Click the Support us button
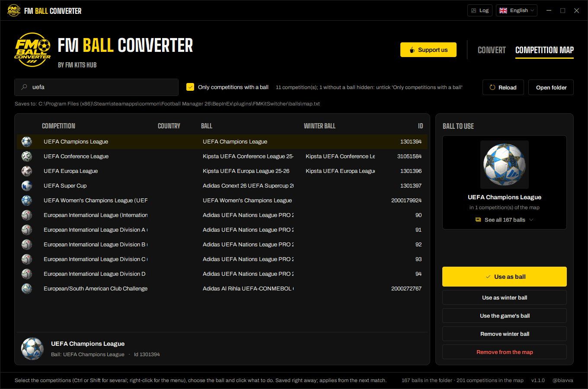Screen dimensions: 588x389 428,50
